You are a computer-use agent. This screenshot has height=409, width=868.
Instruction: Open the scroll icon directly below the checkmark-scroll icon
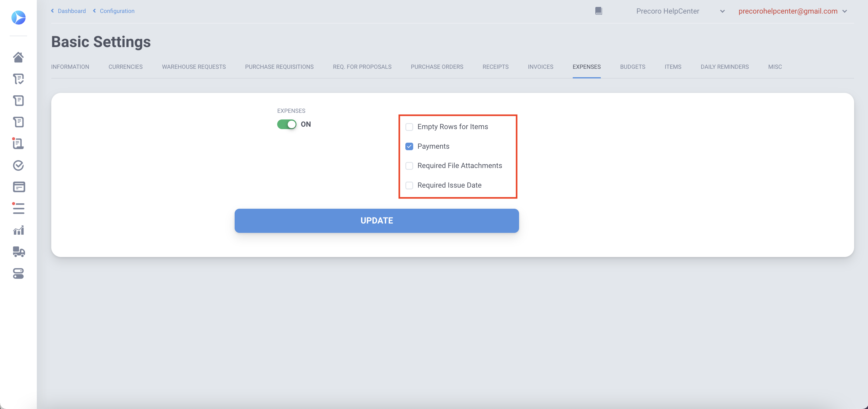(x=18, y=101)
